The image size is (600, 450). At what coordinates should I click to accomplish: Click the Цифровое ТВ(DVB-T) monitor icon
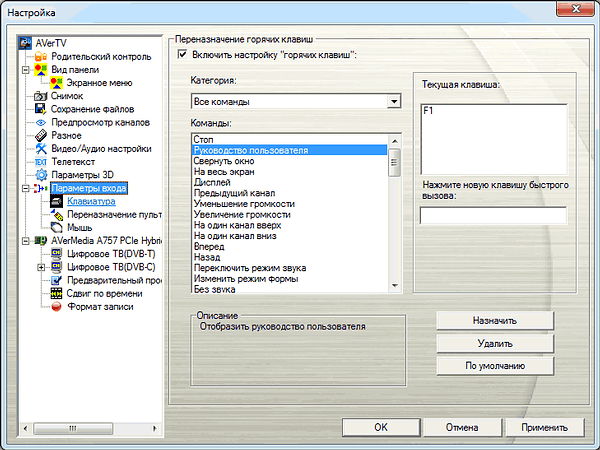56,254
